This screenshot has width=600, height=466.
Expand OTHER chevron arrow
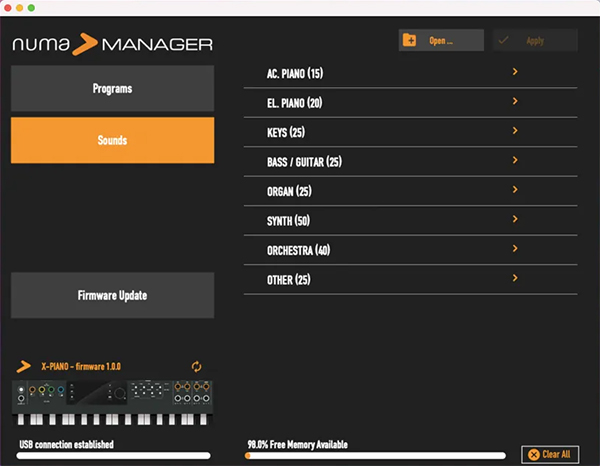coord(515,278)
